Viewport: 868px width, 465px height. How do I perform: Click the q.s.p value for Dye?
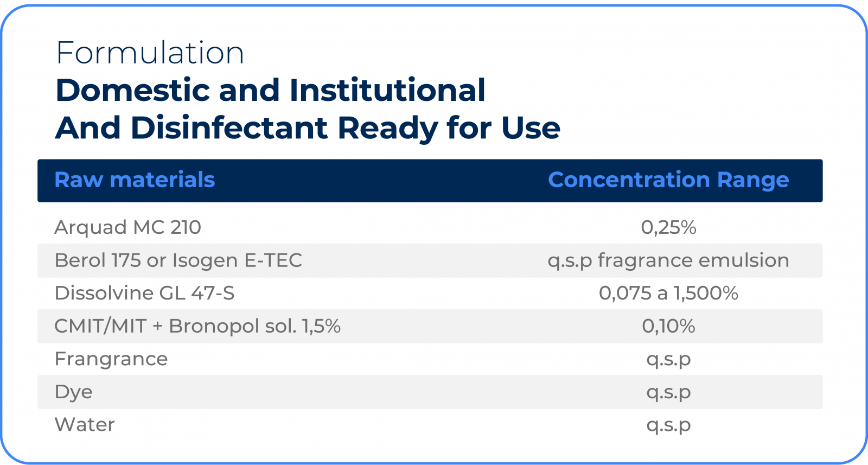point(668,393)
